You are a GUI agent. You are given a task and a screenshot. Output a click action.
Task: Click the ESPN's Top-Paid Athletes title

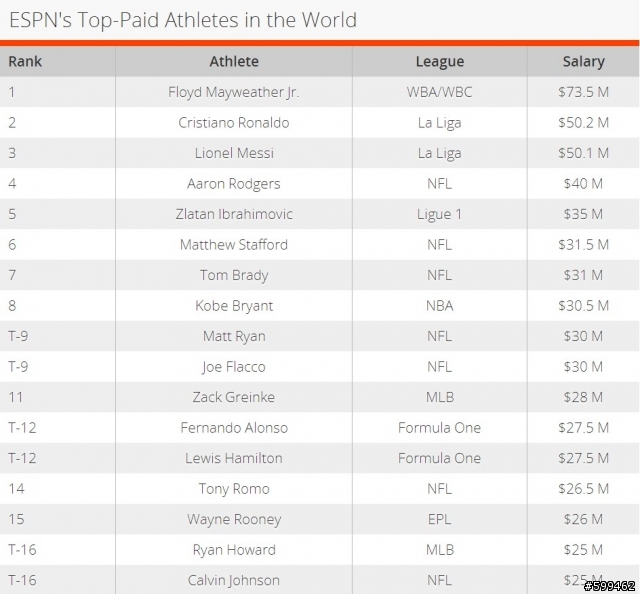pyautogui.click(x=183, y=20)
